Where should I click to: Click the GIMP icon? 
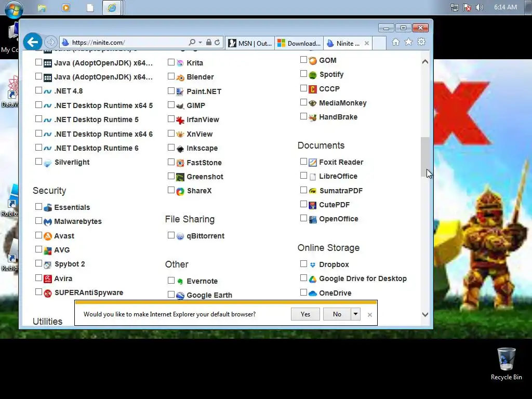pos(180,106)
